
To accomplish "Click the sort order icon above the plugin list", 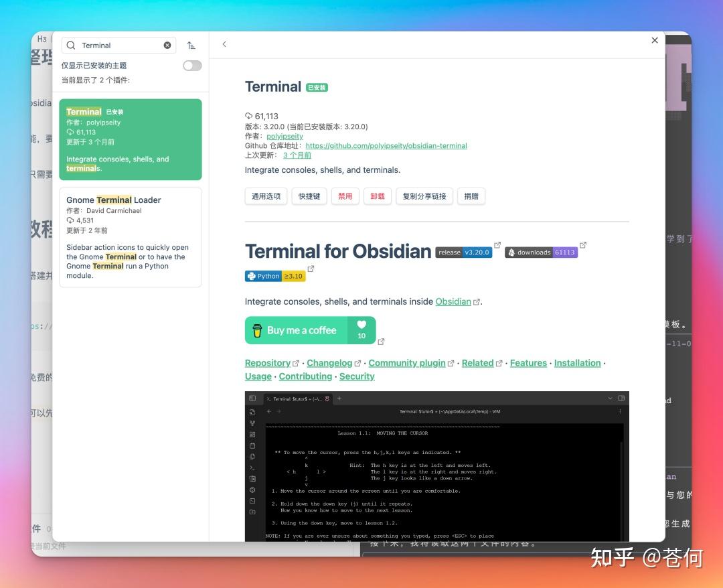I will click(191, 45).
